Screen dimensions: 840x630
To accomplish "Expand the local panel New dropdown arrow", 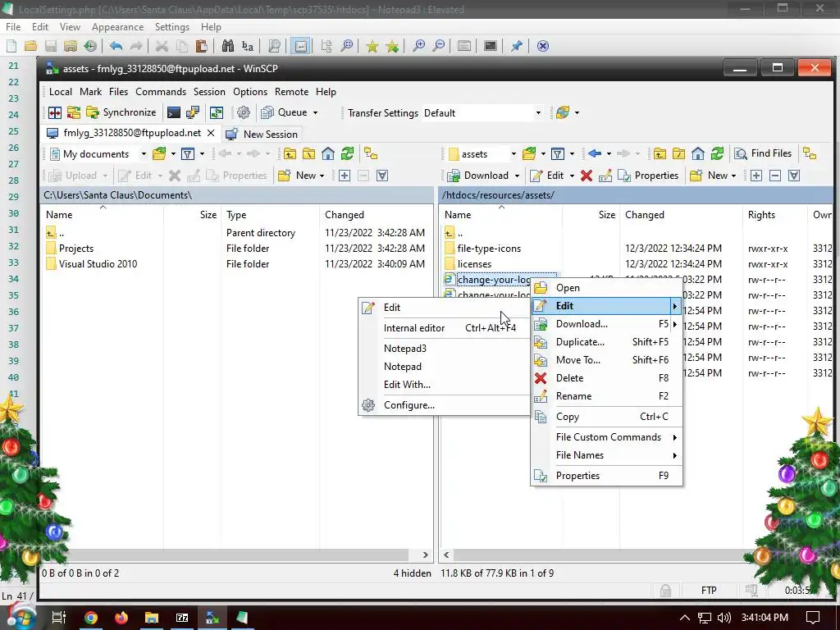I will (x=322, y=176).
